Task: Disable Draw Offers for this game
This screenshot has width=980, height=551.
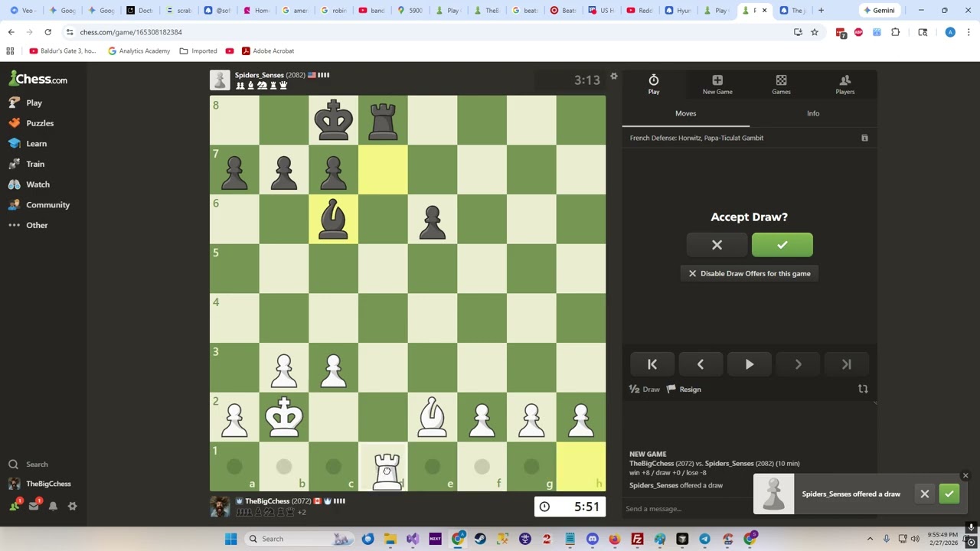Action: [749, 273]
